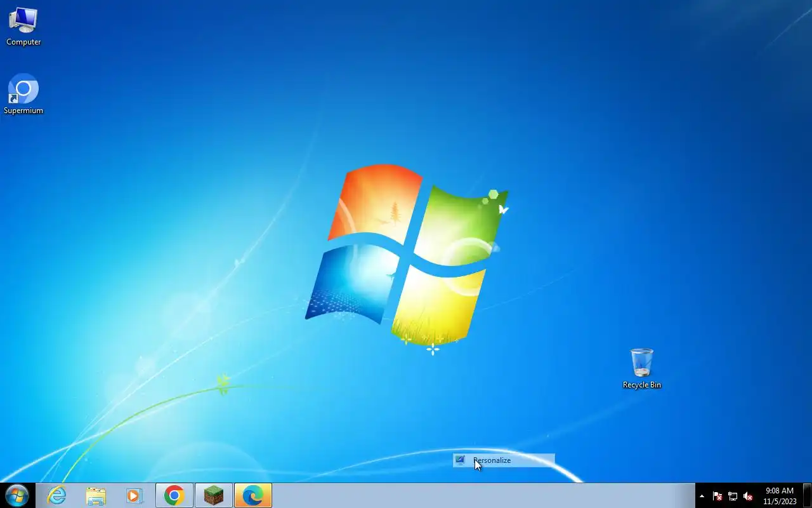Open the network status tray icon
812x508 pixels.
click(733, 496)
